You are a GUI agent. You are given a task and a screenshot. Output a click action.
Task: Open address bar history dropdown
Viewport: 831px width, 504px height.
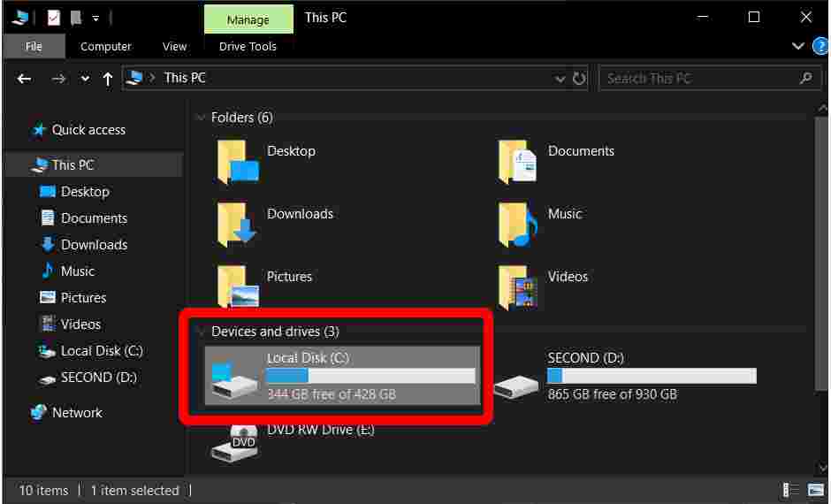point(560,79)
